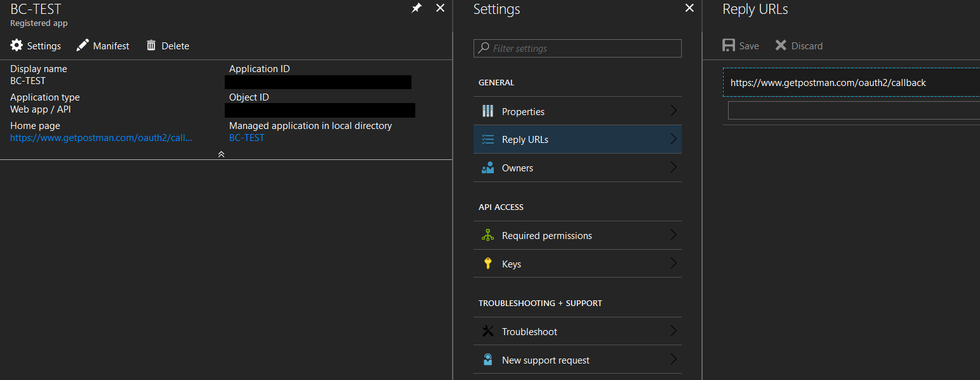Viewport: 980px width, 380px height.
Task: Delete the app using the trash icon
Action: tap(151, 45)
